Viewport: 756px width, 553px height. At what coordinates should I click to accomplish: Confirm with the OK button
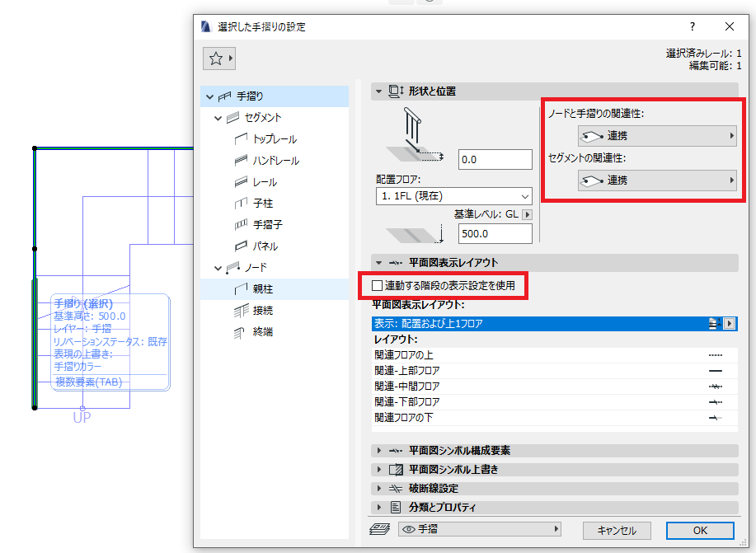click(x=700, y=531)
